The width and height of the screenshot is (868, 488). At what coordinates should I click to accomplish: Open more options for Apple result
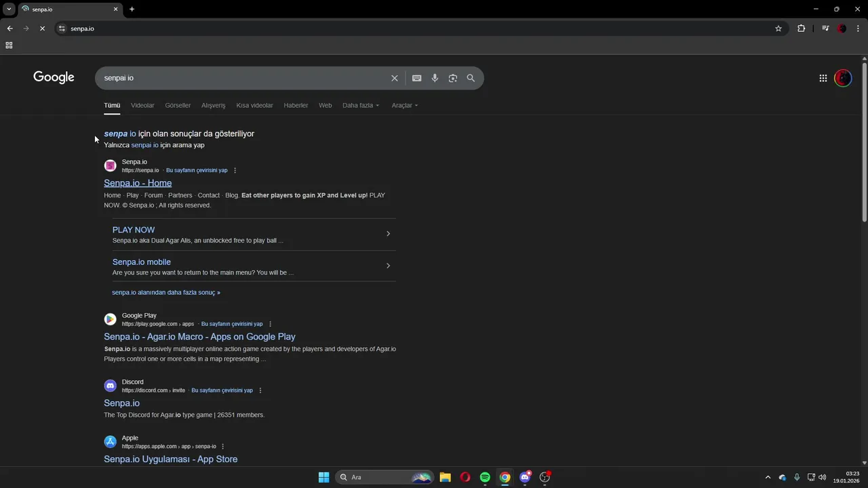coord(222,447)
